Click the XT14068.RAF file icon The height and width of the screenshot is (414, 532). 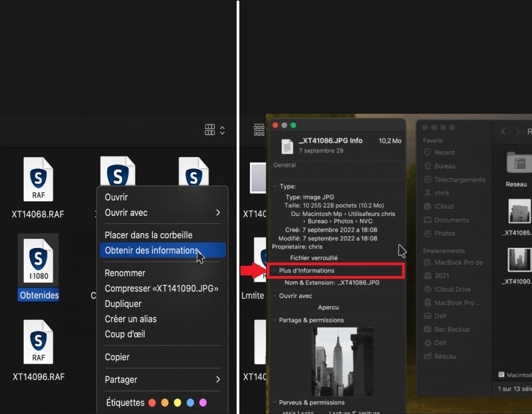coord(38,180)
